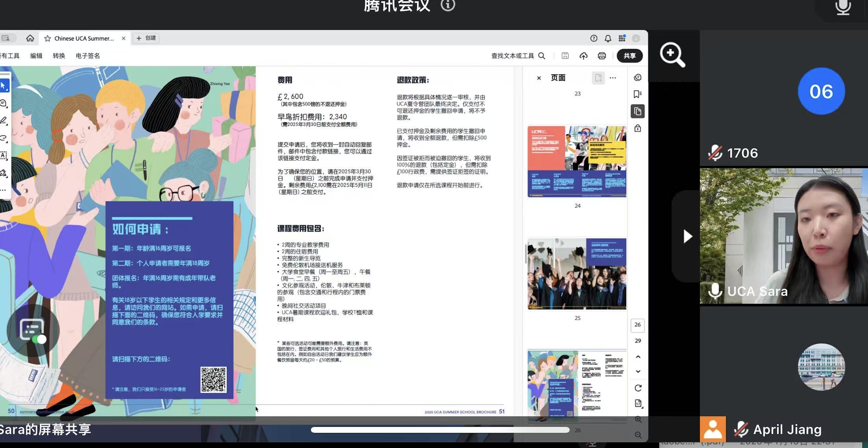
Task: Click the page down chevron arrow
Action: click(638, 371)
